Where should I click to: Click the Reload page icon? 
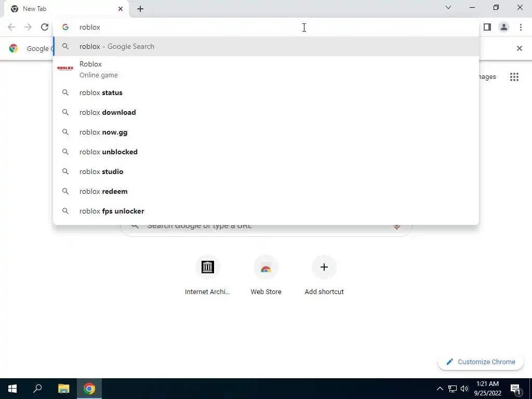(45, 27)
